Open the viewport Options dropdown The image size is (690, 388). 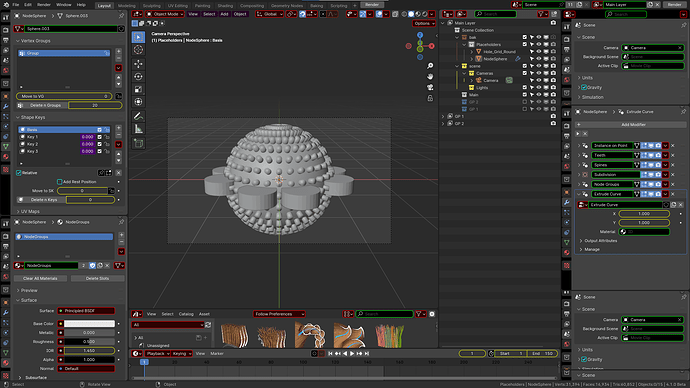click(x=424, y=23)
